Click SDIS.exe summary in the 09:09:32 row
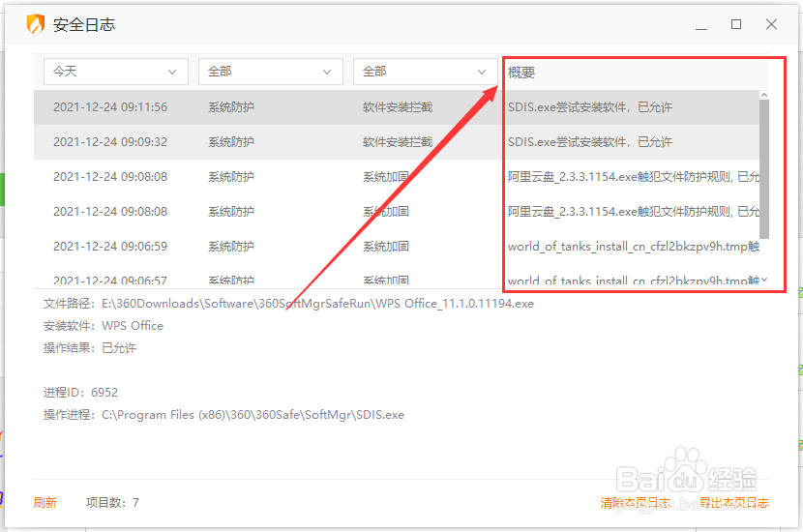The height and width of the screenshot is (532, 803). coord(589,142)
